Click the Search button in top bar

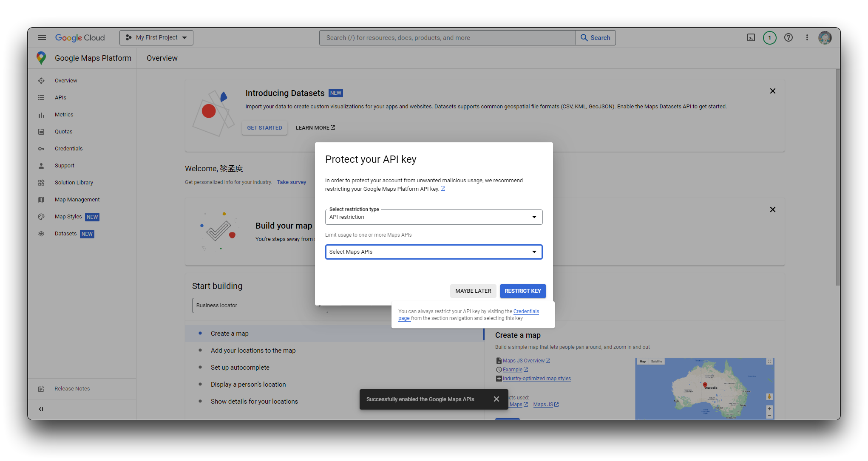click(596, 37)
